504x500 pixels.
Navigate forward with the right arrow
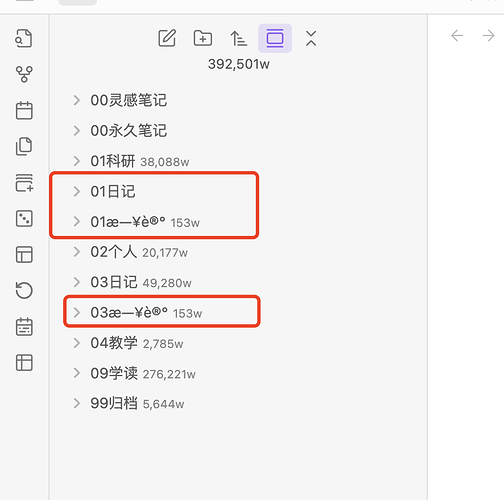point(488,35)
